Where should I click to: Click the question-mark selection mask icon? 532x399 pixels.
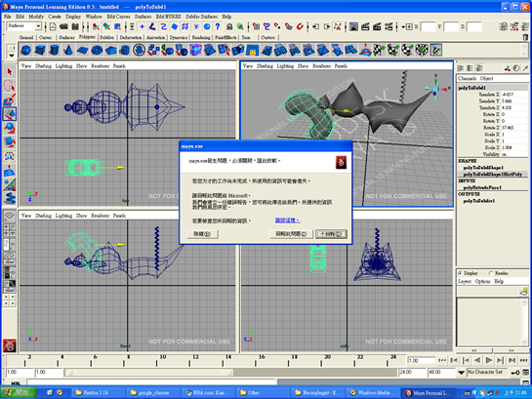point(218,26)
